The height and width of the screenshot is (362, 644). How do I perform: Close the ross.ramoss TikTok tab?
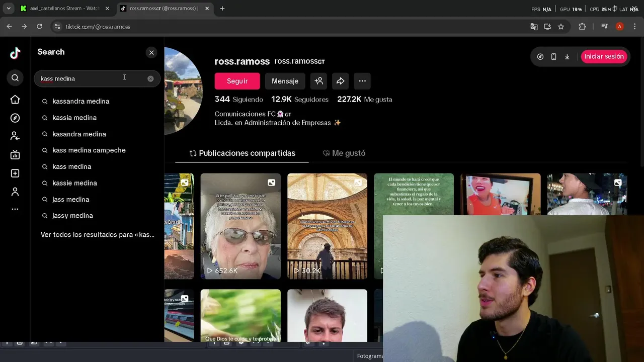tap(206, 9)
